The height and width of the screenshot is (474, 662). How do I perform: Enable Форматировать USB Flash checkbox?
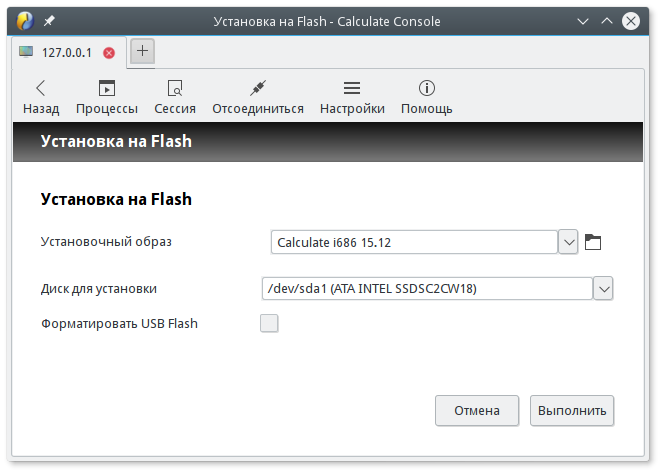[x=269, y=323]
